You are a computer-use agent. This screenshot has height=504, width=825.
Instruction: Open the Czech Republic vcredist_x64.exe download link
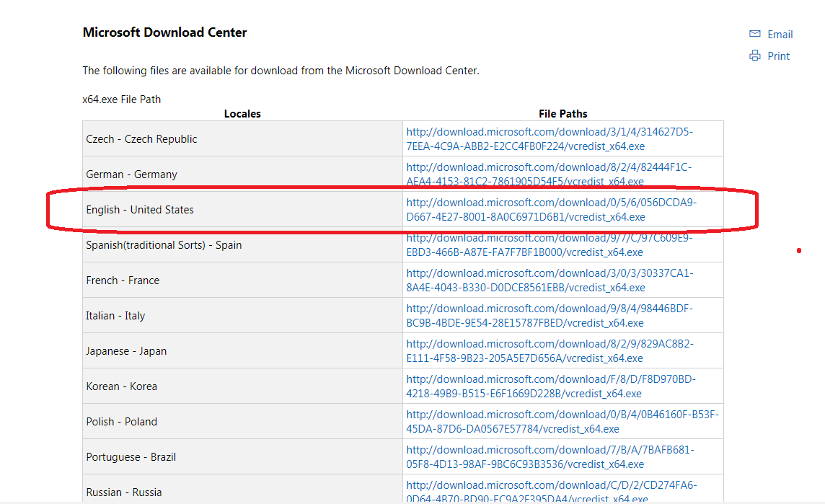coord(550,139)
